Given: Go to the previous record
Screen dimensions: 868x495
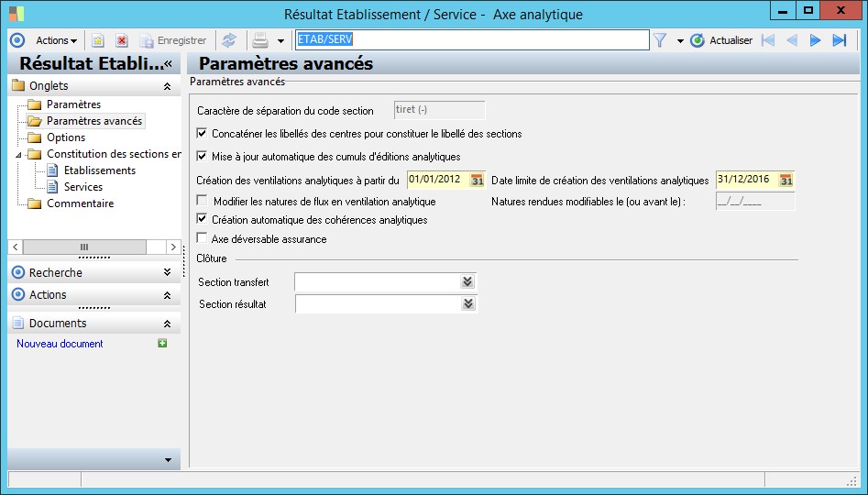Looking at the screenshot, I should [792, 40].
